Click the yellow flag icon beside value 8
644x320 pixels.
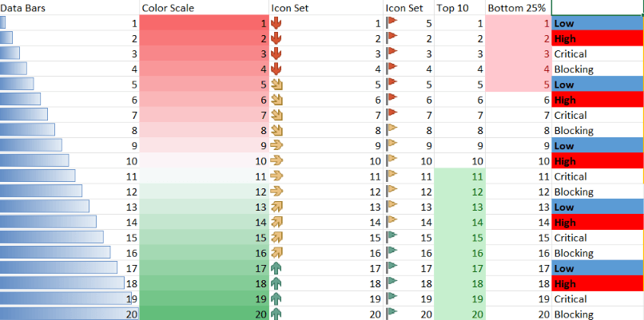click(x=392, y=130)
